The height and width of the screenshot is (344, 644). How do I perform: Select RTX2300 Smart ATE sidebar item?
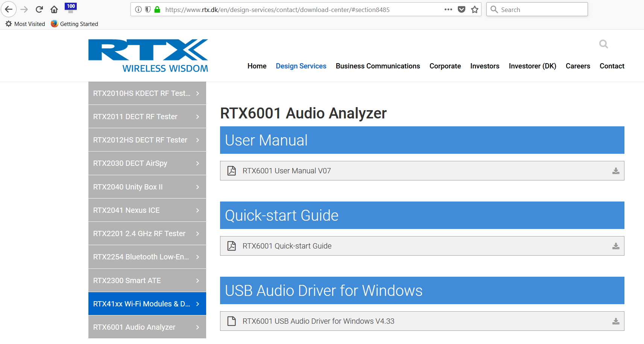pyautogui.click(x=147, y=280)
